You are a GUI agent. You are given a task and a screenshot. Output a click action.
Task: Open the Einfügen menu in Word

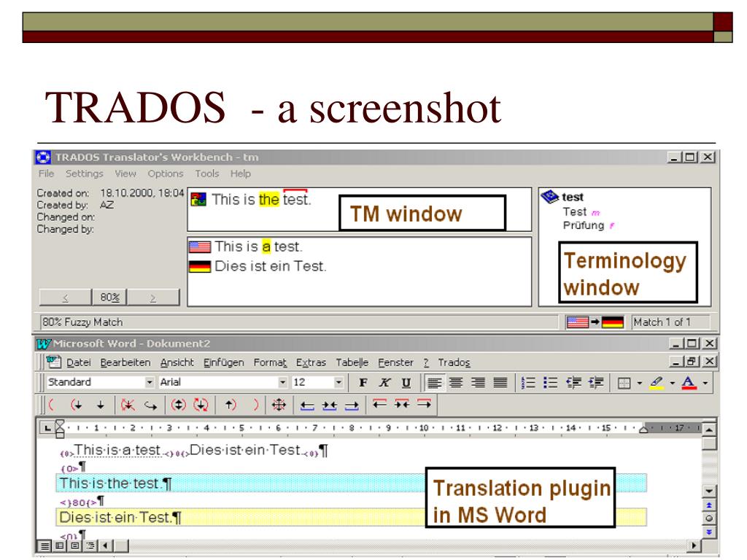224,363
